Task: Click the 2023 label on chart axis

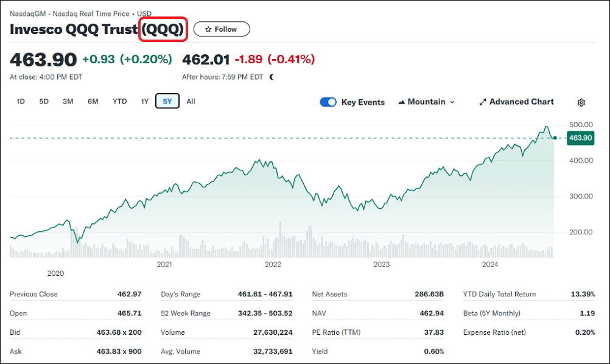Action: coord(381,264)
